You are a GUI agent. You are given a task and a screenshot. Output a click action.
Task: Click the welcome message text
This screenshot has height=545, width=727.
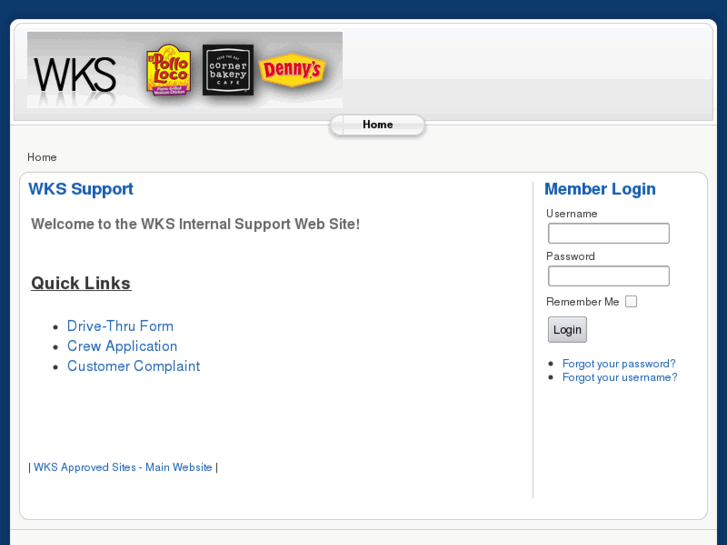pos(195,224)
